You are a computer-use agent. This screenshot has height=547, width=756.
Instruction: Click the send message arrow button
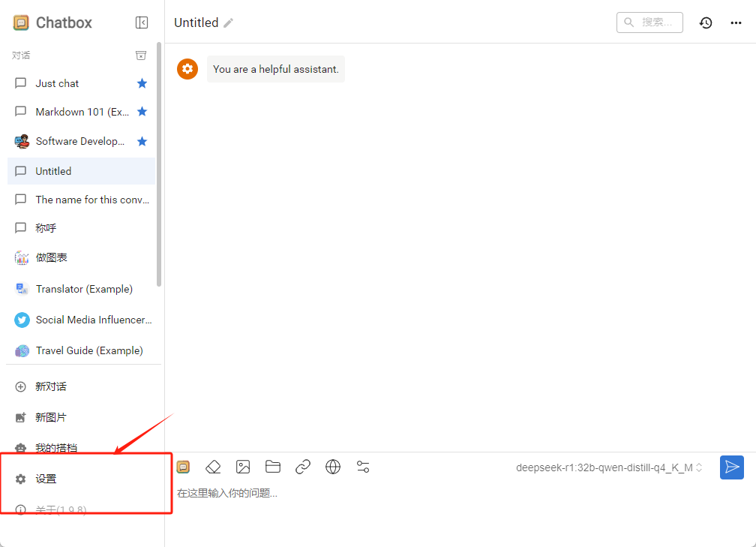point(731,467)
